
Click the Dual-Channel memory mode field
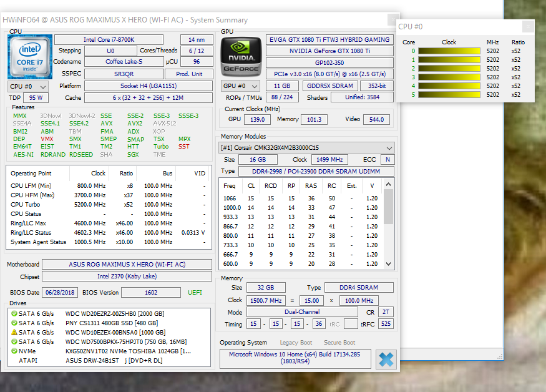pyautogui.click(x=302, y=312)
